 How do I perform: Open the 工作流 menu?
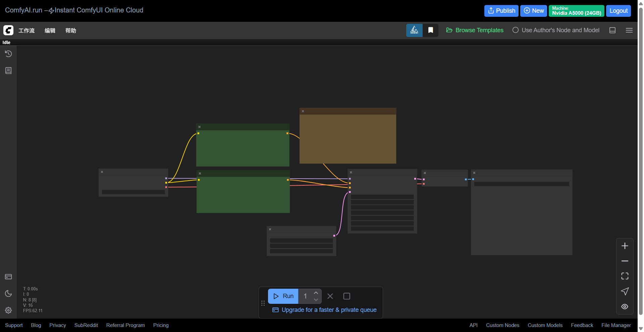(x=26, y=31)
